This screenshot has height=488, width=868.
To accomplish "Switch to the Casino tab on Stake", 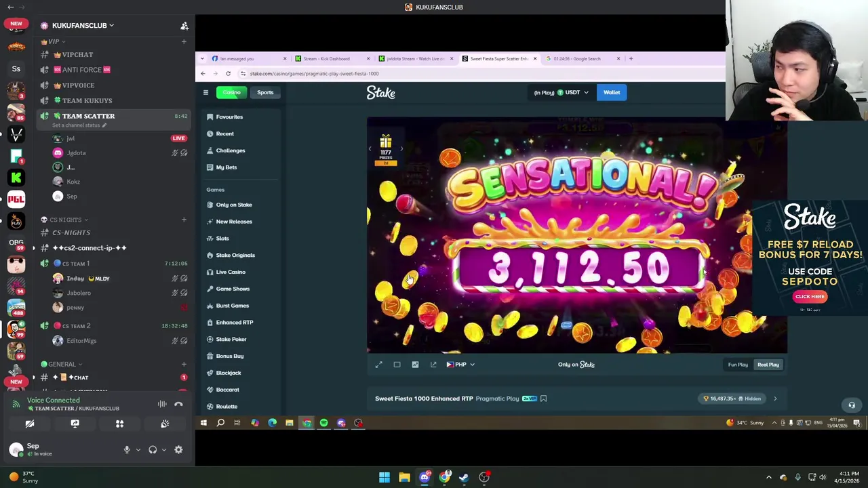I will point(231,92).
